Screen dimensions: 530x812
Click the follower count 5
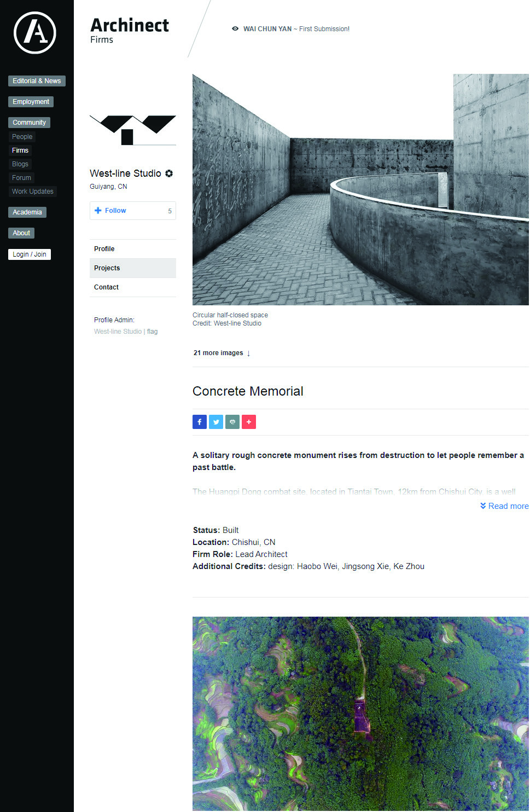170,211
